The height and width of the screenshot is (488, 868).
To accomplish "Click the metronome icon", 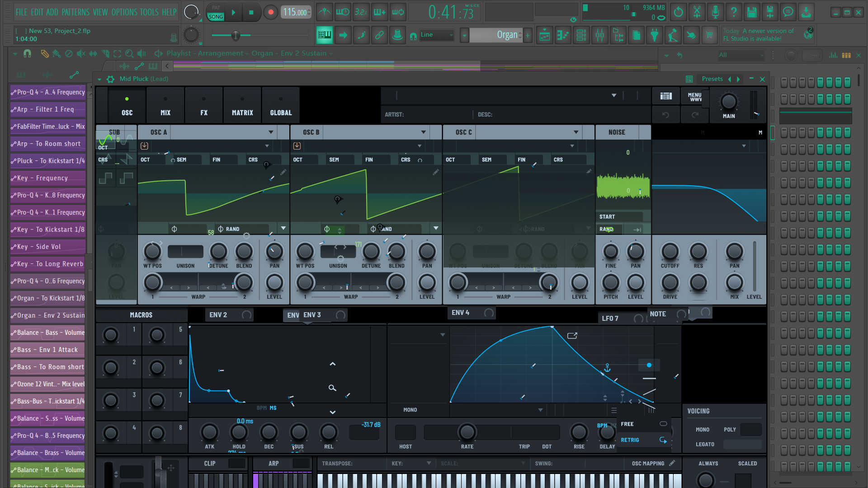I will [x=325, y=12].
